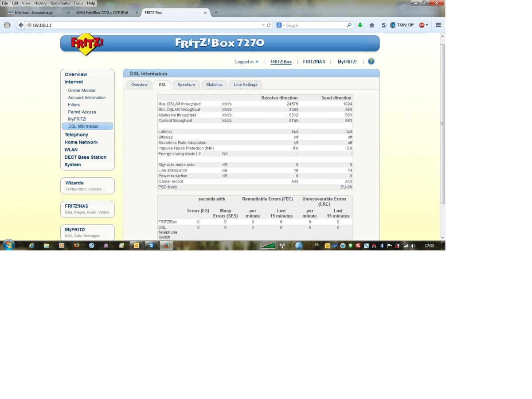Click the EN language indicator
Image resolution: width=532 pixels, height=399 pixels.
(x=317, y=245)
